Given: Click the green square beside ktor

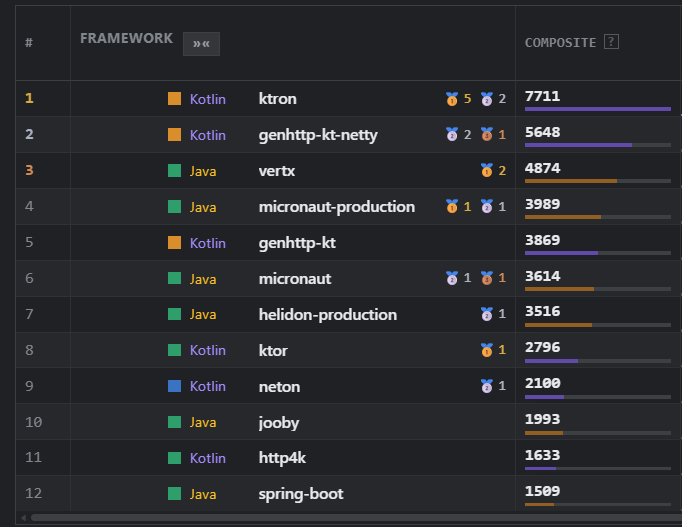Looking at the screenshot, I should pyautogui.click(x=174, y=350).
